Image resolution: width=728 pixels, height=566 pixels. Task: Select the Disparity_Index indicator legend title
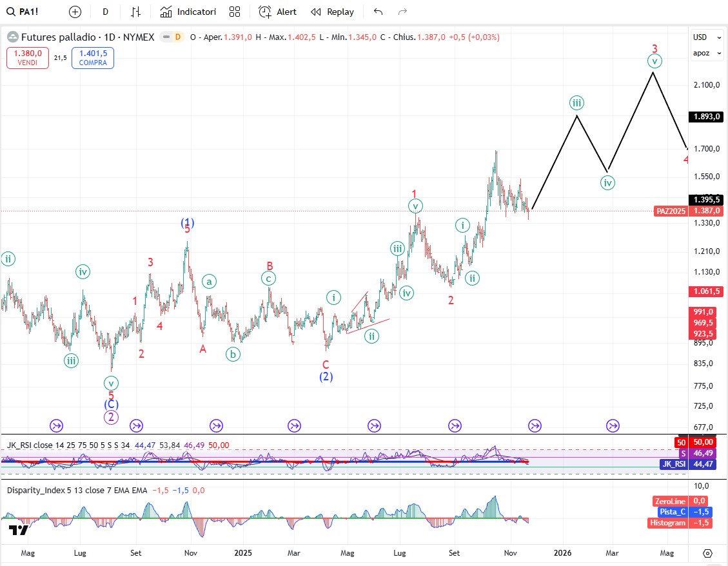(37, 490)
